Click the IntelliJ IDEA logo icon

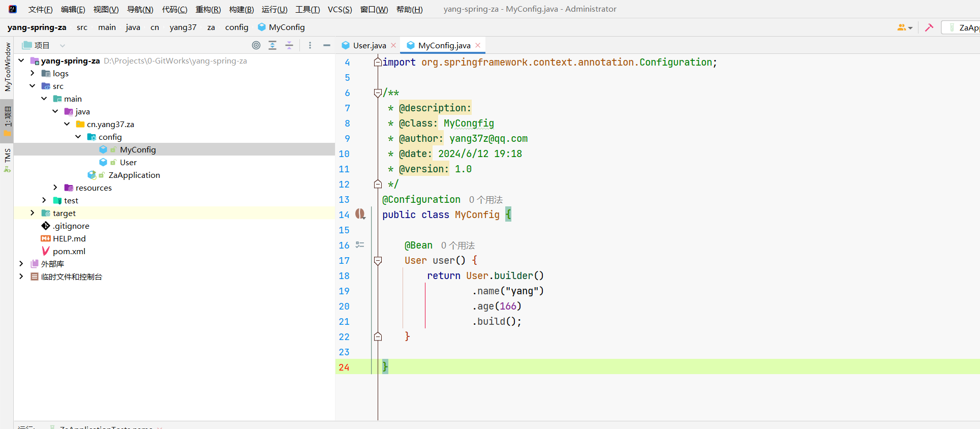coord(13,9)
